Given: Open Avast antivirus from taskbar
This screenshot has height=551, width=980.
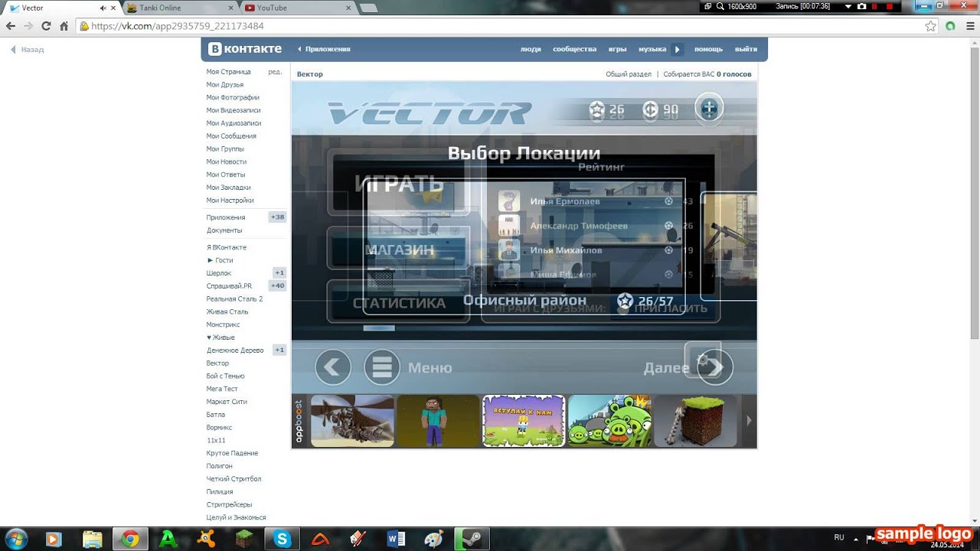Looking at the screenshot, I should coord(207,539).
